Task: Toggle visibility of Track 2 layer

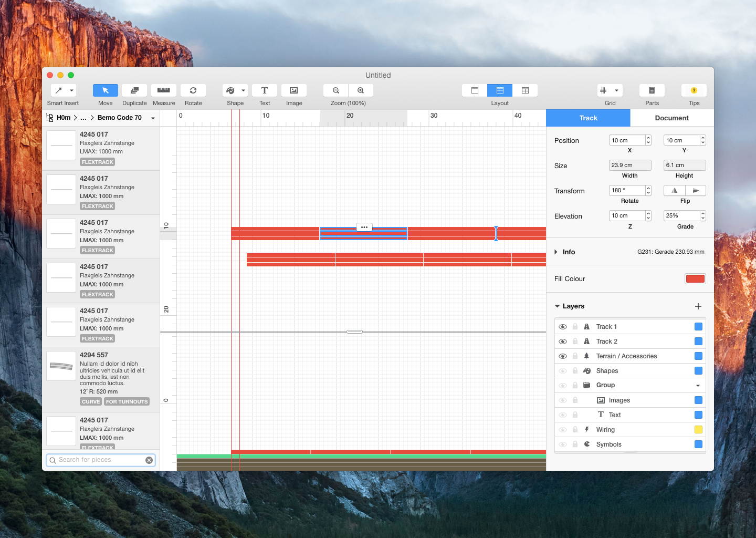Action: pos(563,342)
